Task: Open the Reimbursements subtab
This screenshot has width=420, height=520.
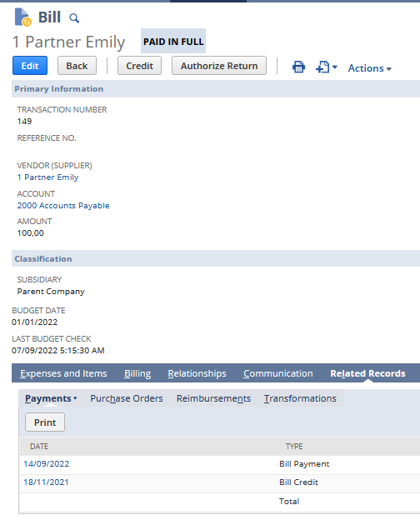Action: 213,398
